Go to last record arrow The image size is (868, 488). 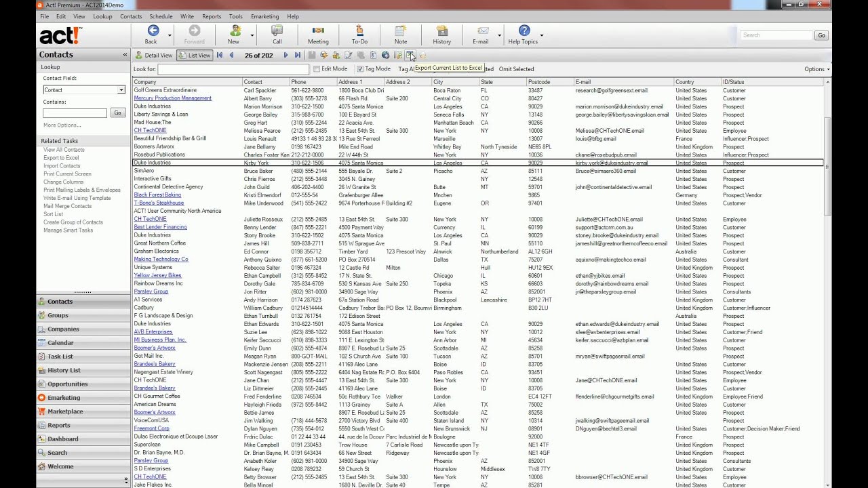coord(298,55)
